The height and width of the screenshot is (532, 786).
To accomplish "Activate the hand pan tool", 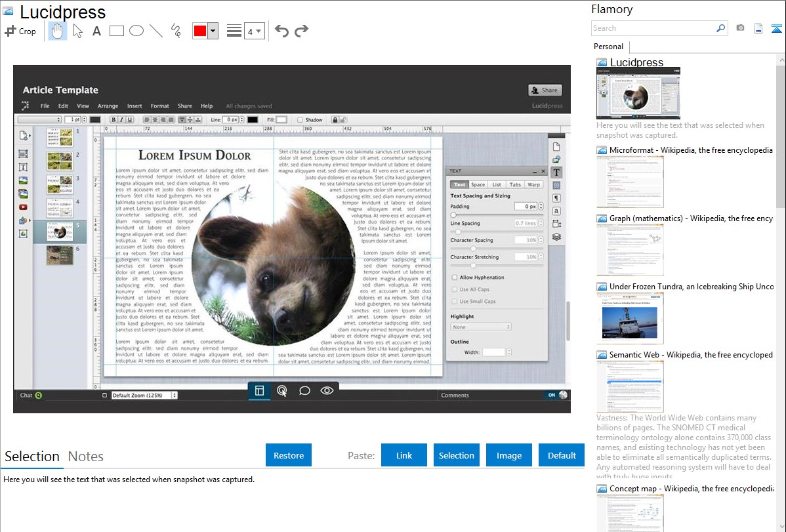I will pos(57,31).
